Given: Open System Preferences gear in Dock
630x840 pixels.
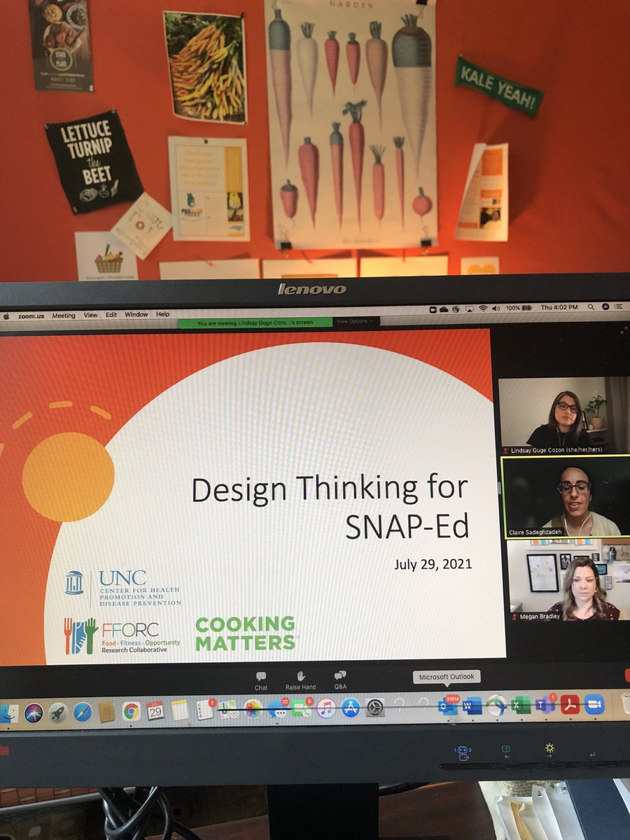Looking at the screenshot, I should click(x=376, y=707).
